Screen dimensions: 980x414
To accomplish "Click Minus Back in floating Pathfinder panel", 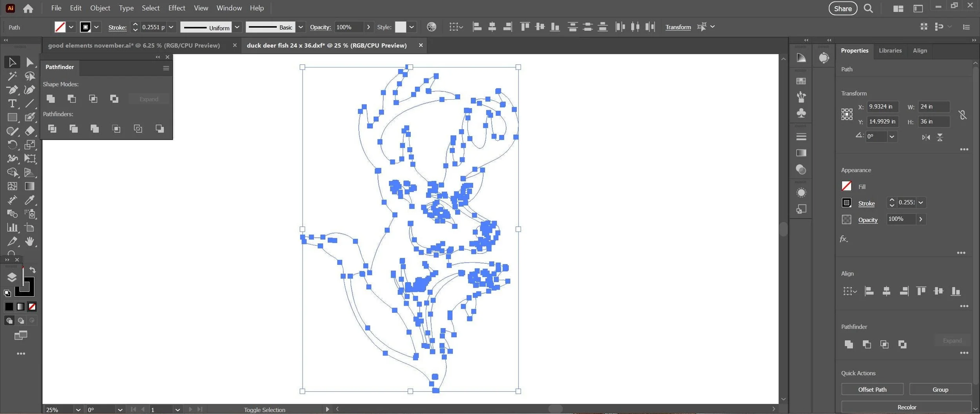I will [x=160, y=129].
